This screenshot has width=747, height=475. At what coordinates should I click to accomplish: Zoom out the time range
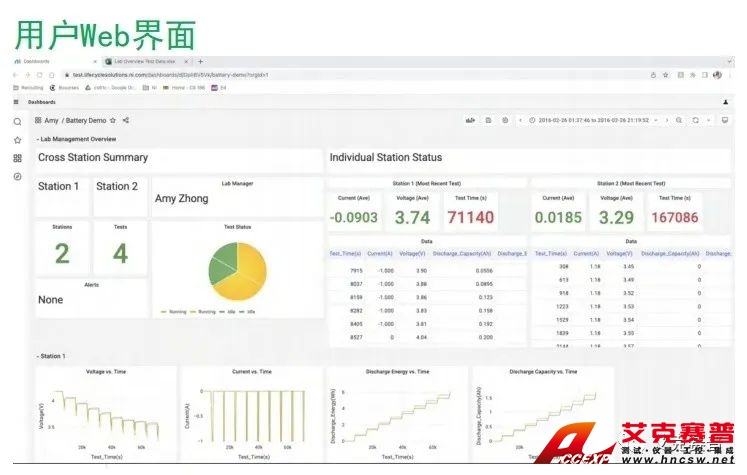[679, 120]
